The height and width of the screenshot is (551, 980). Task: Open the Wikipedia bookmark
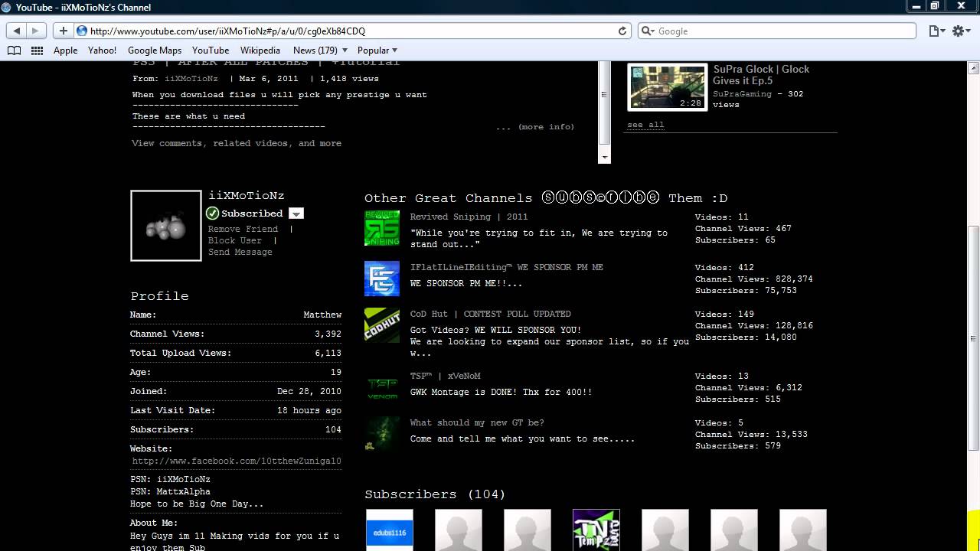[x=260, y=51]
